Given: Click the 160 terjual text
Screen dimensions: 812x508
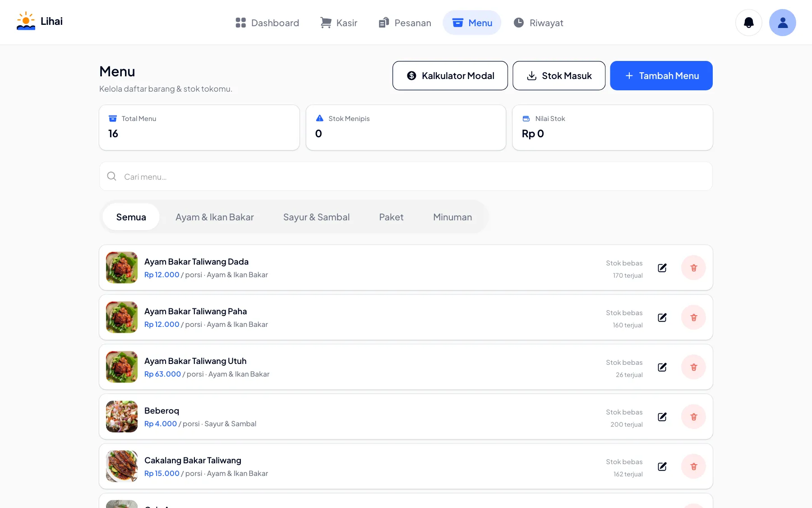Looking at the screenshot, I should click(x=627, y=325).
